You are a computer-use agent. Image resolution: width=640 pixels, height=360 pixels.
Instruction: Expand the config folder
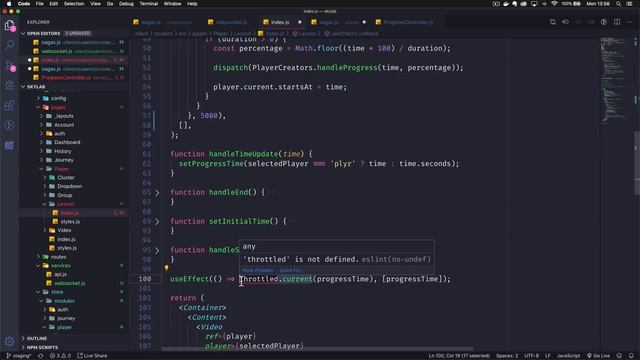[58, 98]
